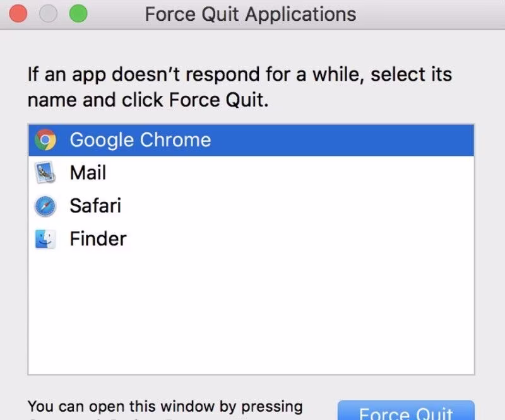Screen dimensions: 505x420
Task: Click the green zoom window button
Action: pyautogui.click(x=78, y=14)
